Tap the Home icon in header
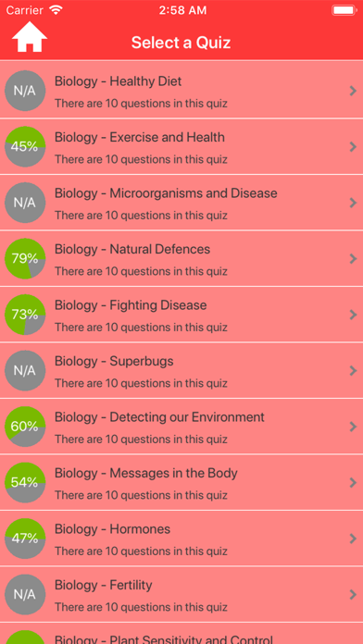The height and width of the screenshot is (644, 363). pos(30,37)
